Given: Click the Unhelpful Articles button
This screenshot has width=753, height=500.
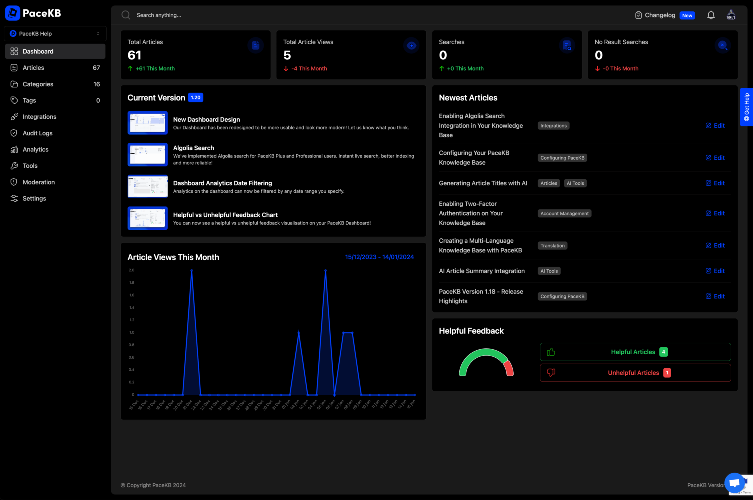Looking at the screenshot, I should click(635, 373).
